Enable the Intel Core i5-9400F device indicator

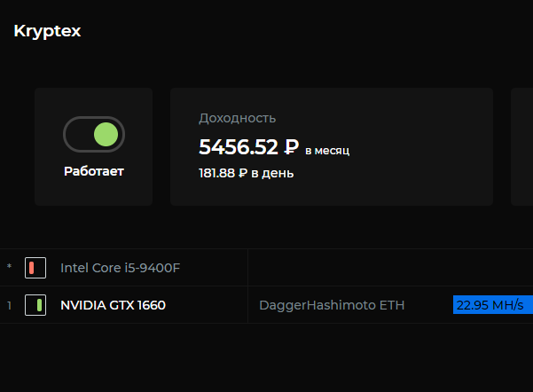[x=35, y=267]
